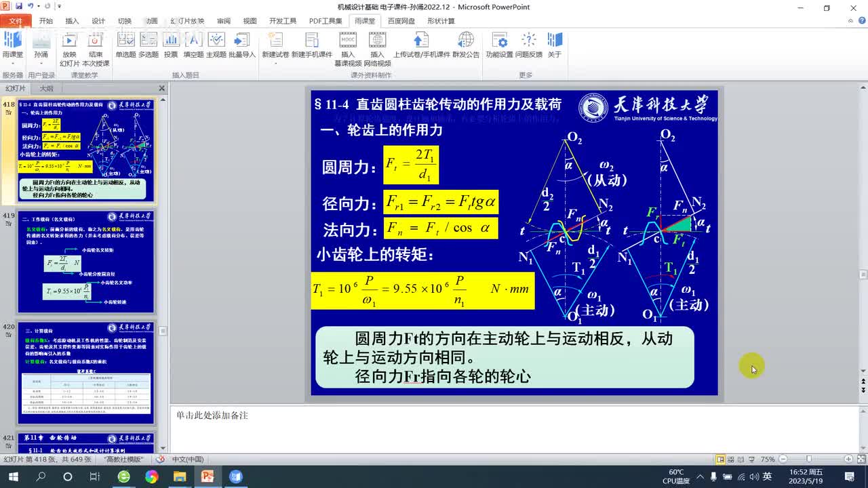This screenshot has height=488, width=868.
Task: Open the PDF工具集 ribbon tab
Action: [325, 21]
